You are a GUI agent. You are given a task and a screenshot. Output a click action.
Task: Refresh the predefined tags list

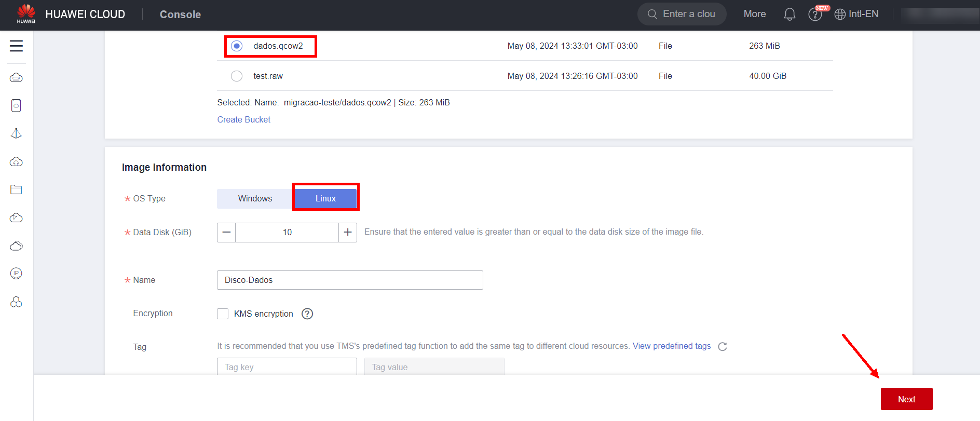[x=722, y=347]
